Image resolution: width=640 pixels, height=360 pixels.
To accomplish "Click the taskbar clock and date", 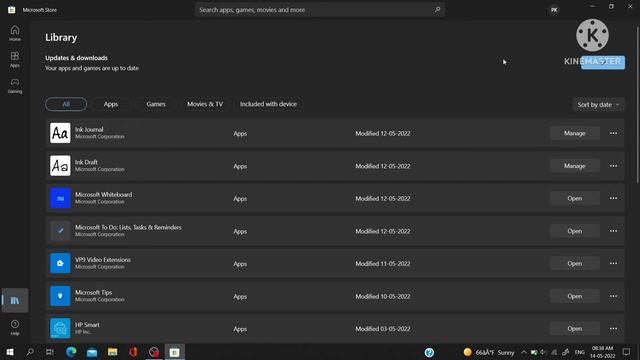I will (x=602, y=352).
